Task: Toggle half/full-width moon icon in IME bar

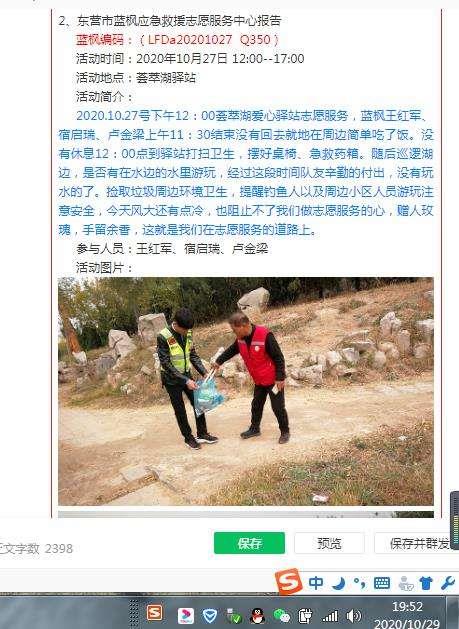Action: point(339,583)
